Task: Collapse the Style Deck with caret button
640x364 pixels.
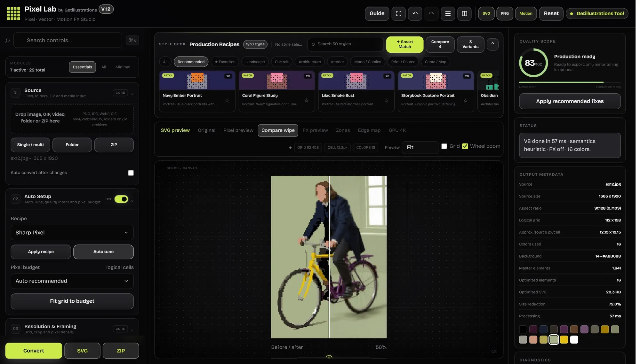Action: (x=492, y=44)
